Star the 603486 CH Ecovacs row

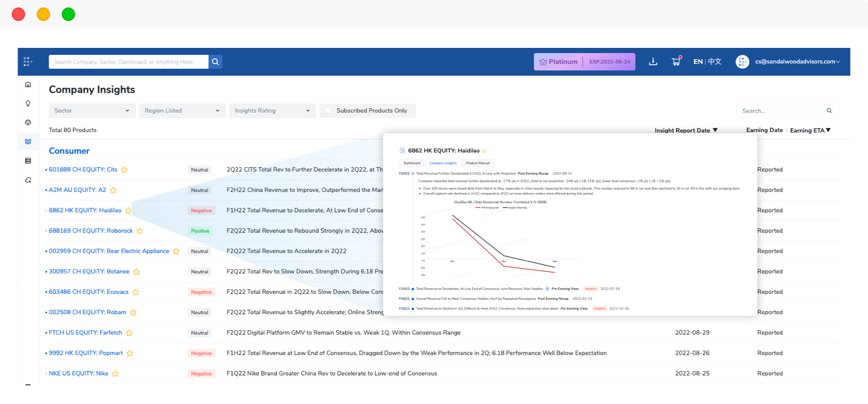pos(136,292)
